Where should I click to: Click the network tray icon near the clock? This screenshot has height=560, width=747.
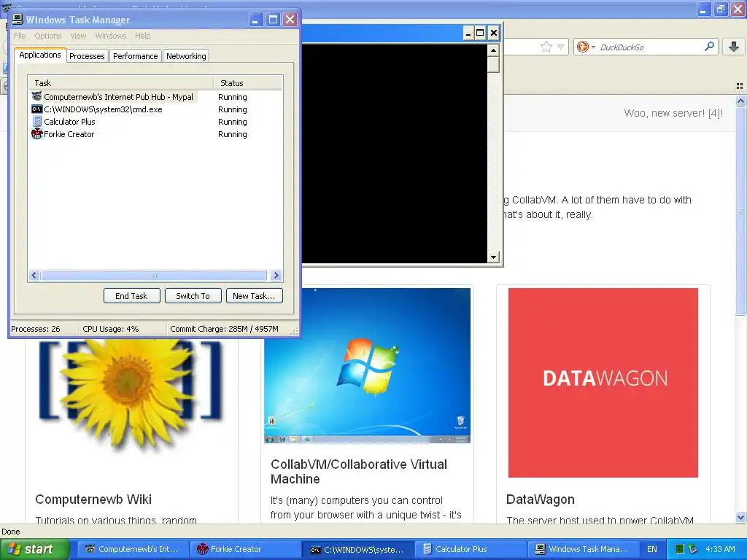pos(693,549)
